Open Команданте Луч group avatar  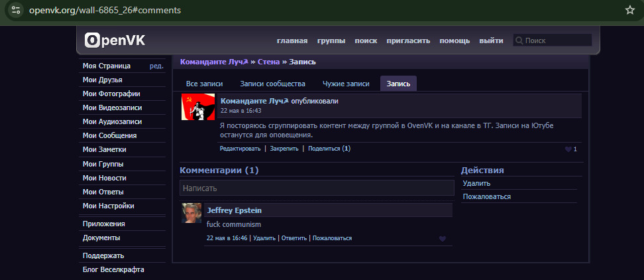point(198,107)
